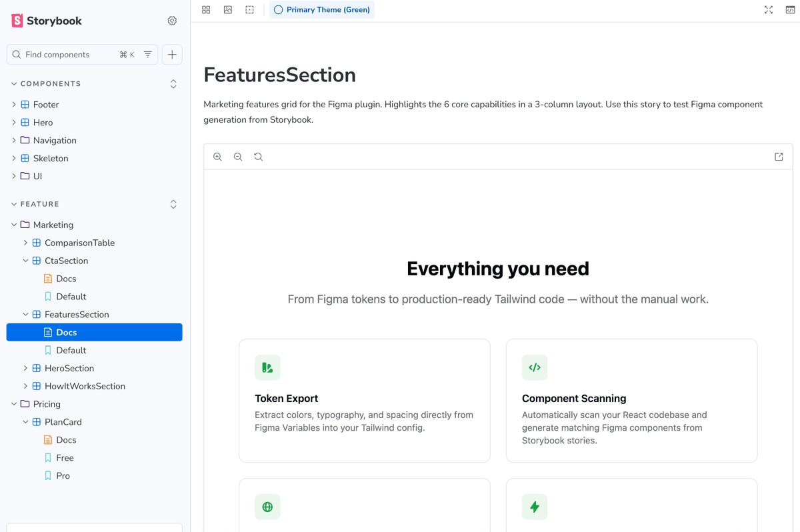Click the zoom in magnifier icon
This screenshot has width=800, height=532.
(217, 157)
